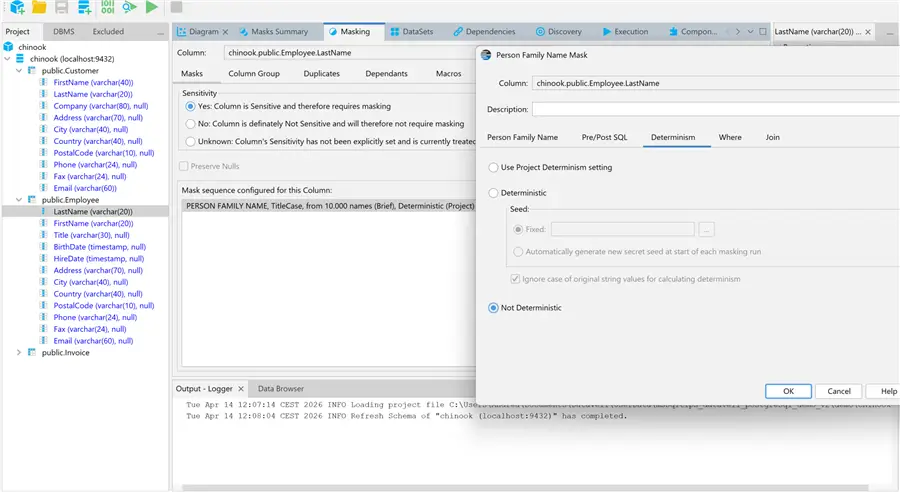Open the tab list dropdown chevron
The width and height of the screenshot is (900, 492).
750,32
